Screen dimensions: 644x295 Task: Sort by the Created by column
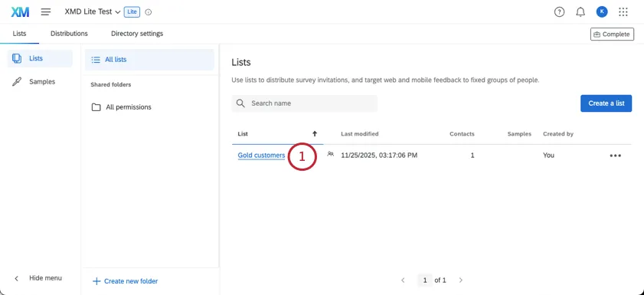pyautogui.click(x=558, y=134)
